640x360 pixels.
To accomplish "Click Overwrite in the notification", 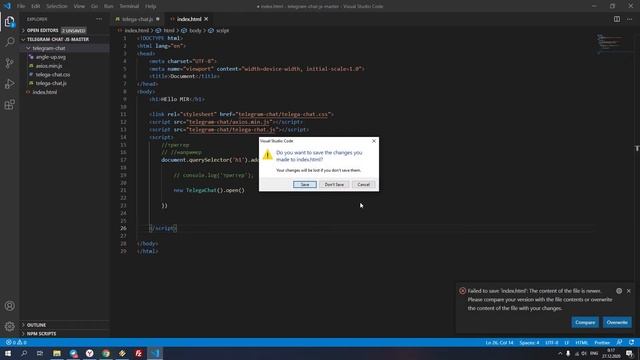I will tap(617, 322).
